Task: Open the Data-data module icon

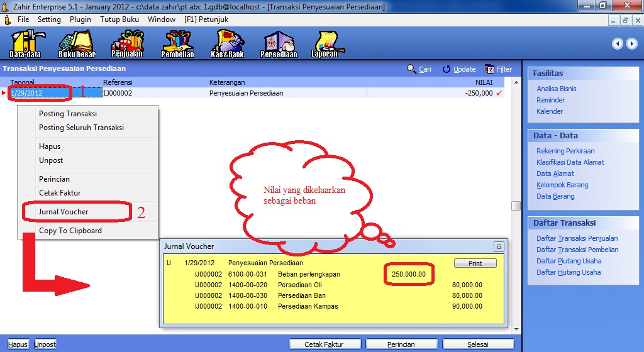Action: 25,43
